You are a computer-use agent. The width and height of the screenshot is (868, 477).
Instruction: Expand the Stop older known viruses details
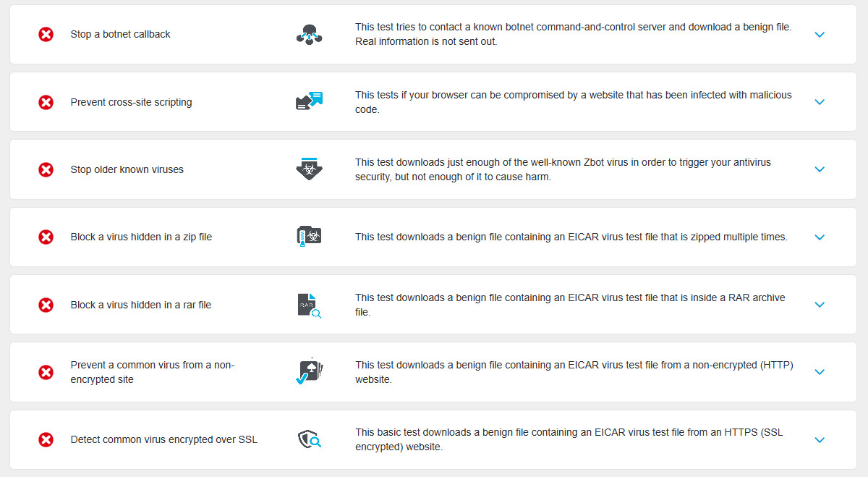click(820, 169)
